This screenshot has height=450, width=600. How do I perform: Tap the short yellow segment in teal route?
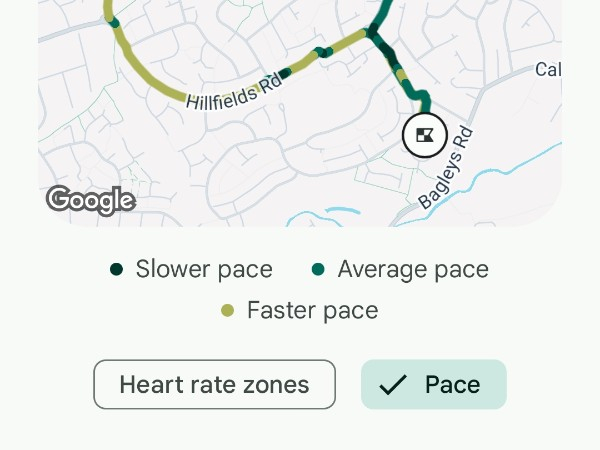click(x=401, y=74)
